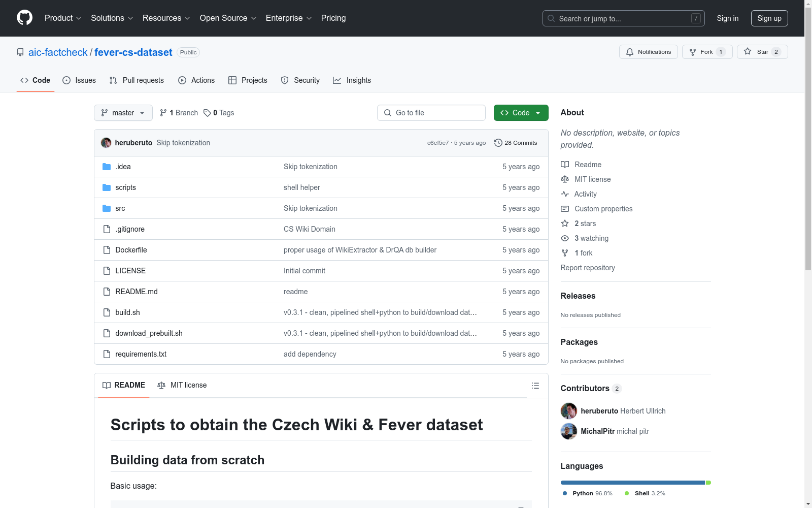Open the commit hash c6ef5e7
This screenshot has width=812, height=508.
point(438,143)
